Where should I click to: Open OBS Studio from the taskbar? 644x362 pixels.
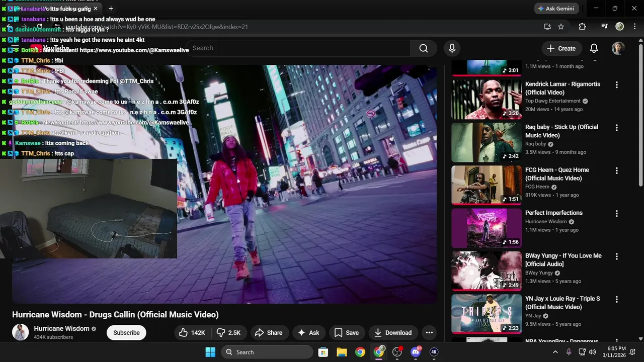pyautogui.click(x=397, y=352)
